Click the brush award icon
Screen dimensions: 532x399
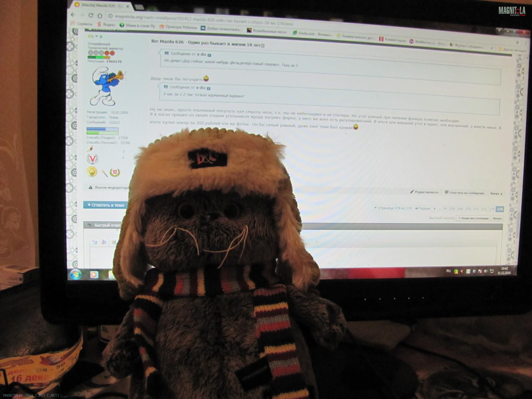pyautogui.click(x=89, y=148)
